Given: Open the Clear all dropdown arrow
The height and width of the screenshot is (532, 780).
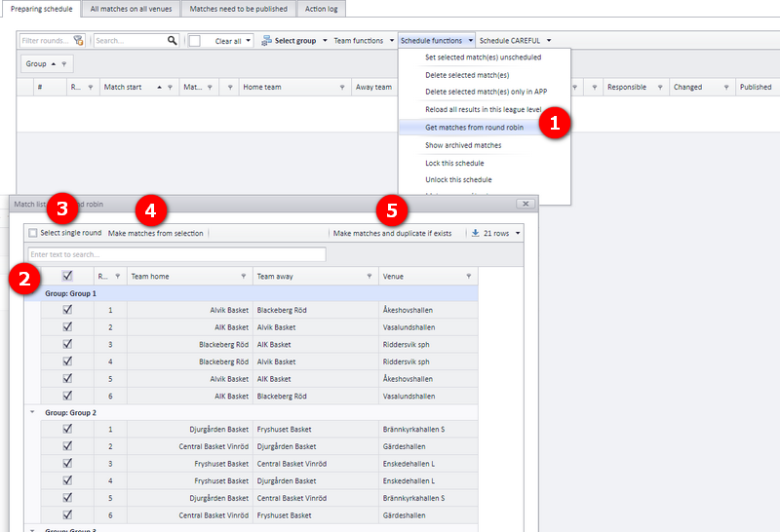Looking at the screenshot, I should (249, 40).
